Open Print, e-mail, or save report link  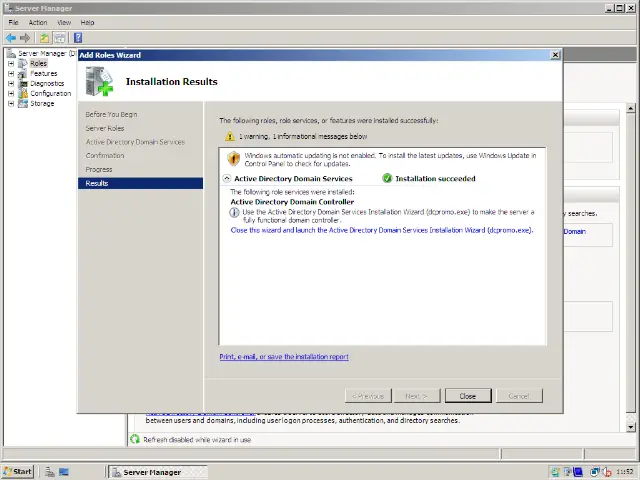[284, 357]
